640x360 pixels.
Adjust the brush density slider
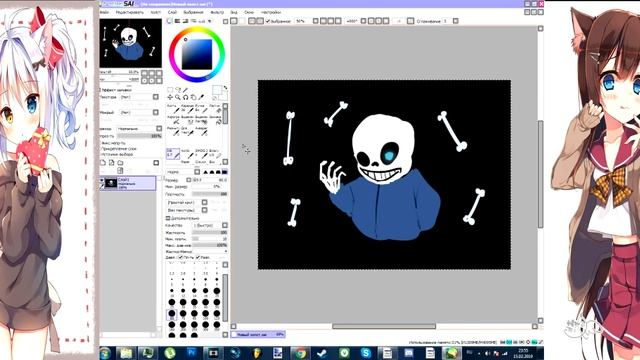210,194
